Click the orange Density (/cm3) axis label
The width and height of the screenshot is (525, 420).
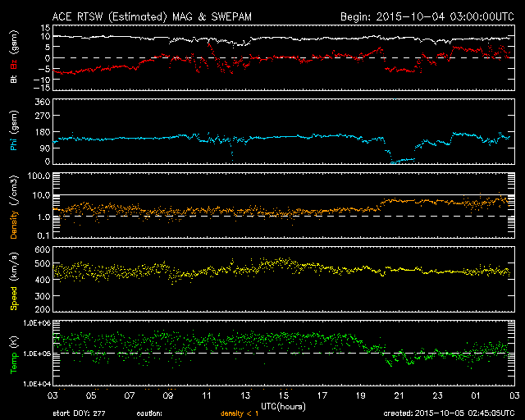tap(14, 207)
